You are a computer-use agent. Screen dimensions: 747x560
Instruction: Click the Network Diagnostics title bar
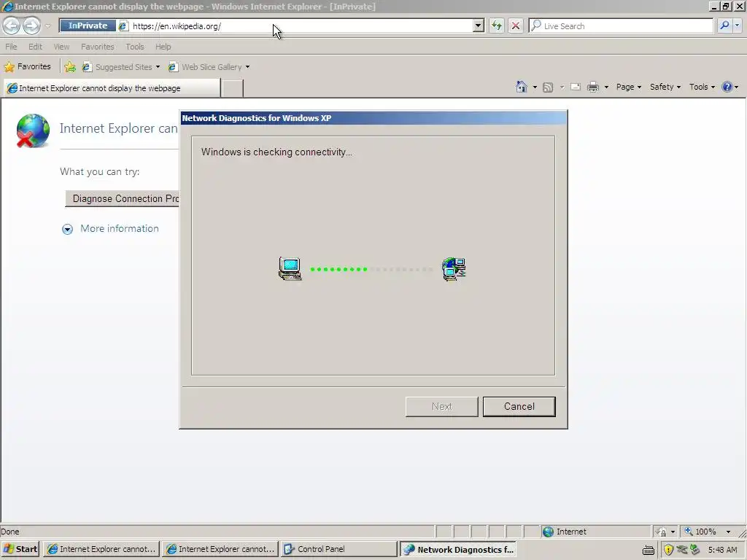tap(373, 118)
